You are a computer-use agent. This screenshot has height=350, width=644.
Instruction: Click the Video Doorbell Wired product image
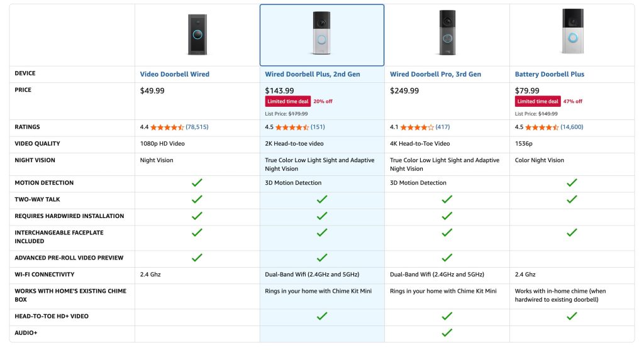pos(197,35)
